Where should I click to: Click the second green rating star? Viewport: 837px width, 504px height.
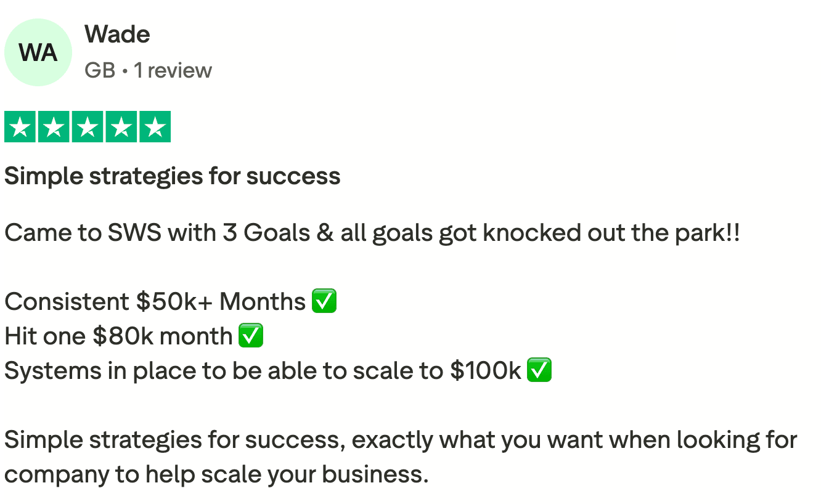tap(54, 127)
